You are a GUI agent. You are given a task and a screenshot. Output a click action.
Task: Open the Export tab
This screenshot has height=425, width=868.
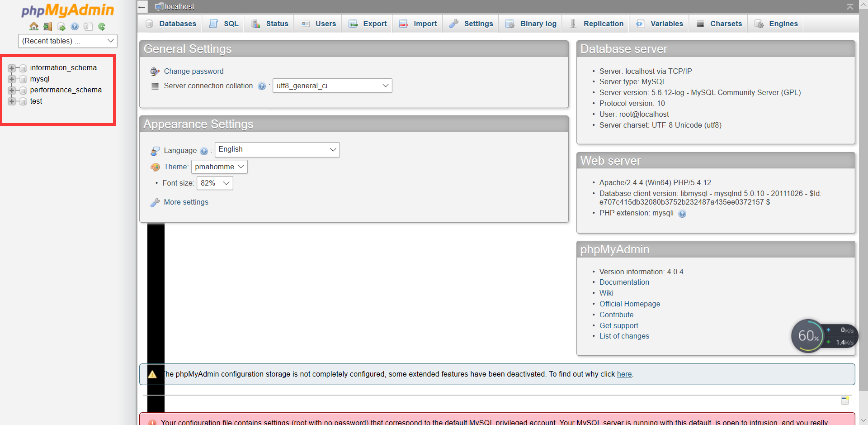(x=368, y=24)
